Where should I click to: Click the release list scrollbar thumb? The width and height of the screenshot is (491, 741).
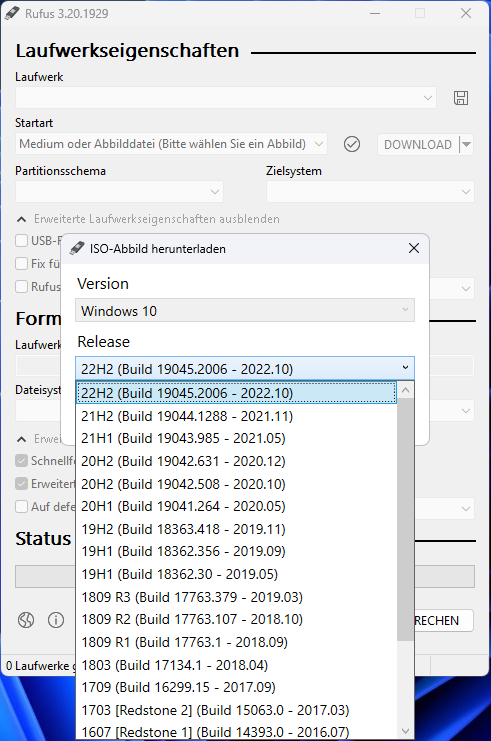click(405, 519)
